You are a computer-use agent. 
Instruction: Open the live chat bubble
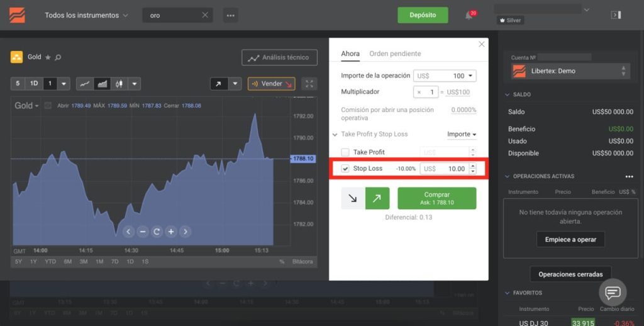[x=613, y=292]
